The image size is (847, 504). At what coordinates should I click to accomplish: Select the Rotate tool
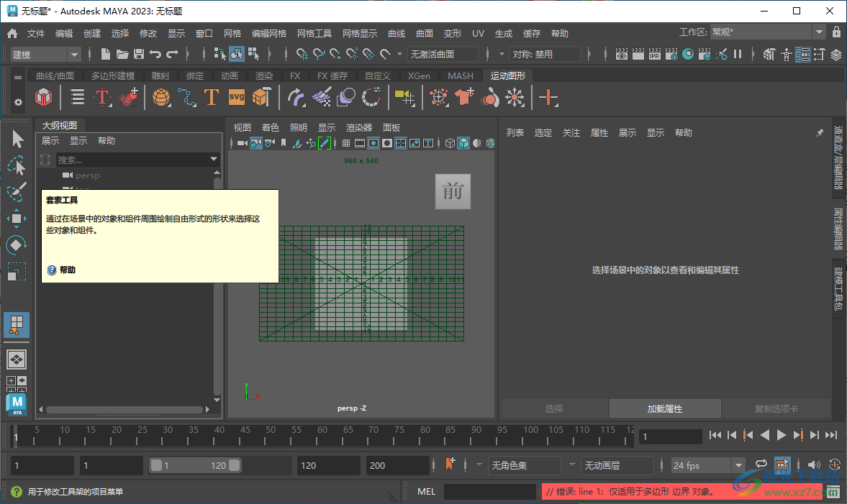tap(17, 245)
